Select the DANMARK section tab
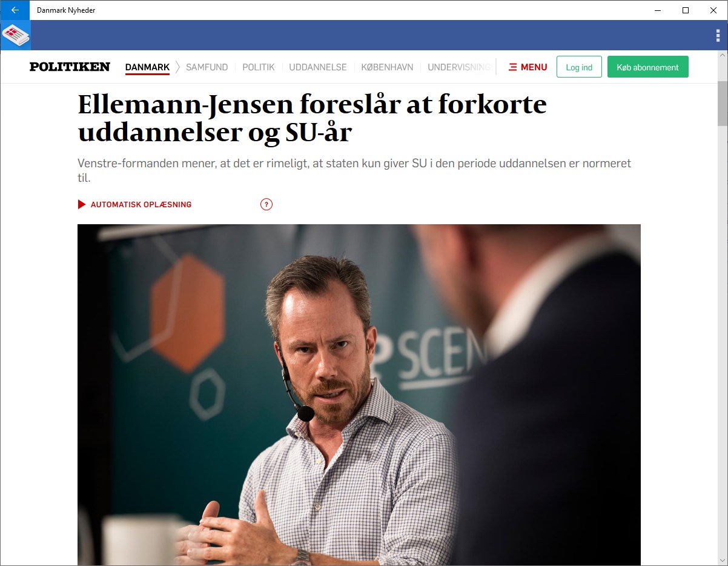Viewport: 728px width, 566px height. 147,67
